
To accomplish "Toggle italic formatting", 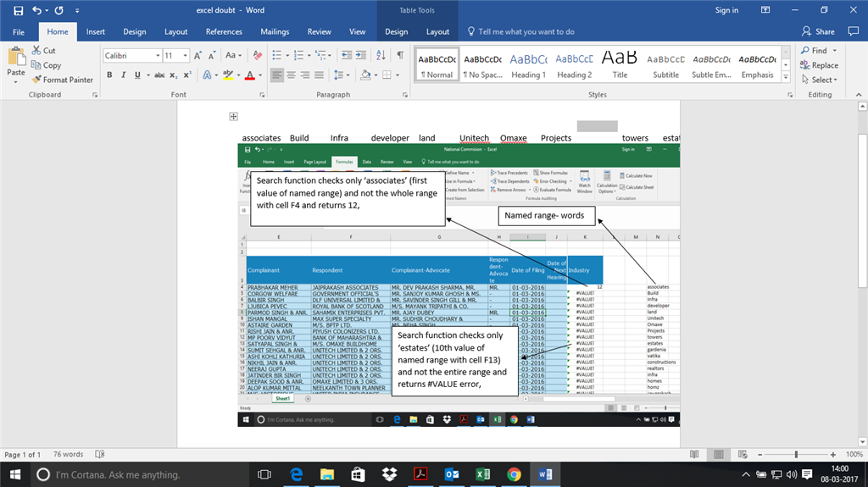I will pos(123,75).
